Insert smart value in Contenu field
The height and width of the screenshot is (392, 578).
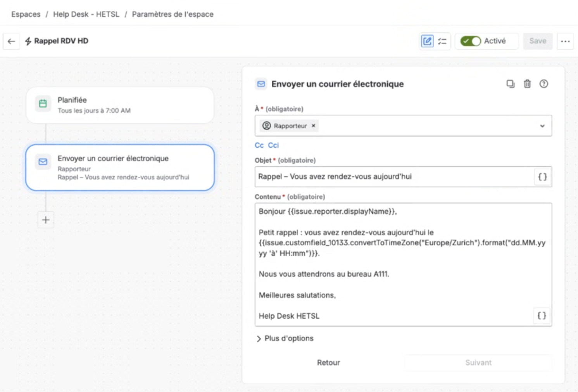[x=542, y=316]
